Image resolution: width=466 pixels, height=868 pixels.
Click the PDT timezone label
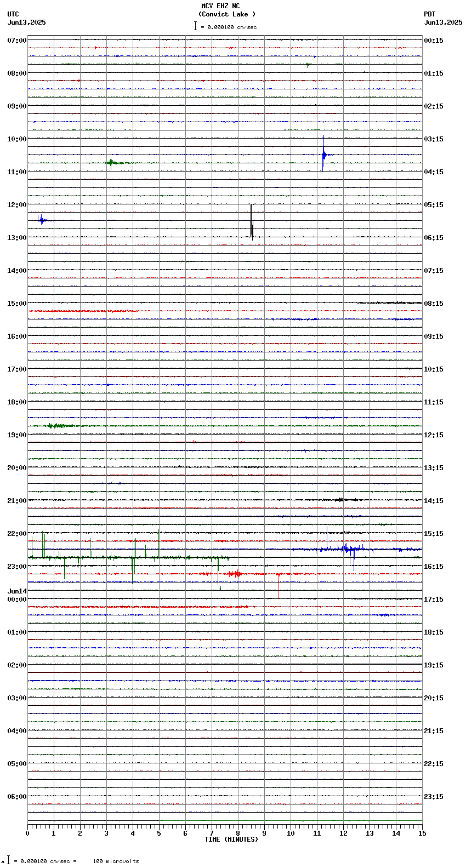point(429,14)
